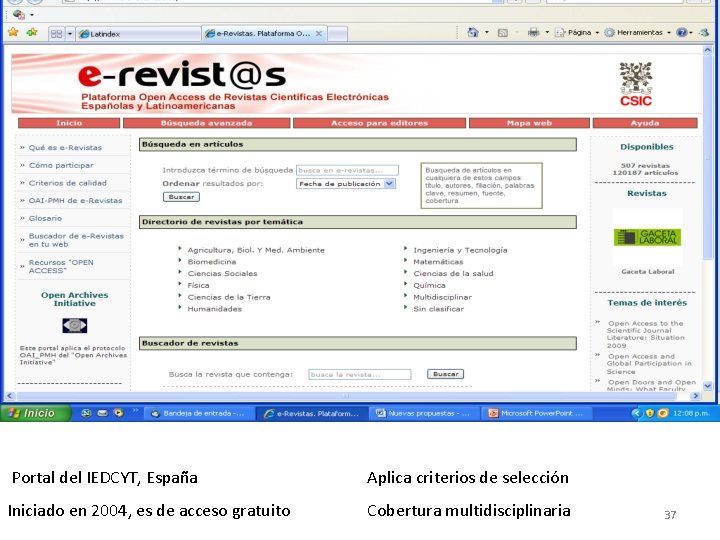The image size is (720, 540).
Task: Select Ingeniería y Tecnología category
Action: pos(460,250)
